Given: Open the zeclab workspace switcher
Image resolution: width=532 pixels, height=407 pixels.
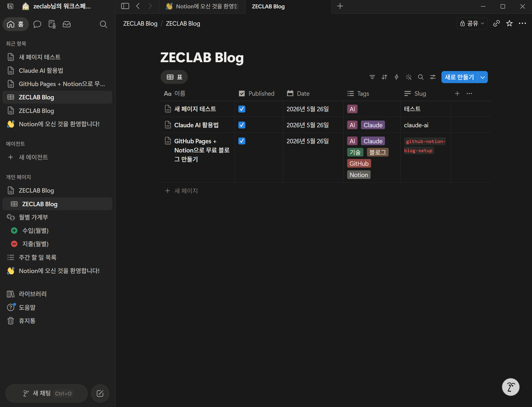Looking at the screenshot, I should 57,6.
